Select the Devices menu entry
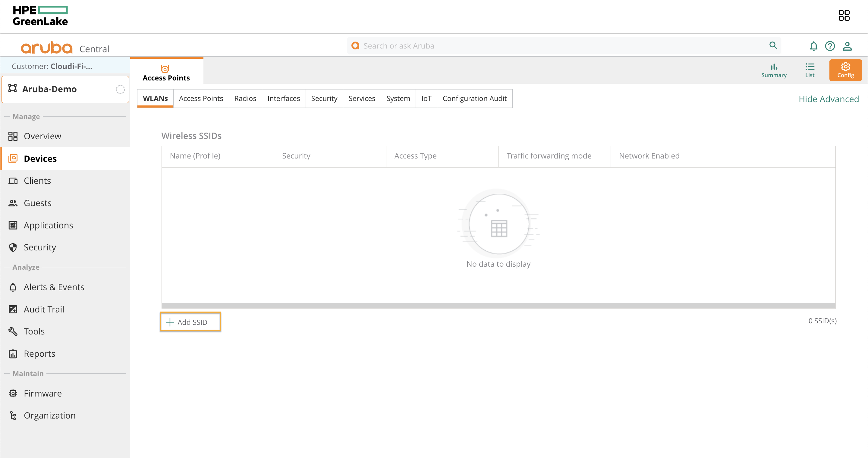Image resolution: width=868 pixels, height=458 pixels. click(x=40, y=158)
